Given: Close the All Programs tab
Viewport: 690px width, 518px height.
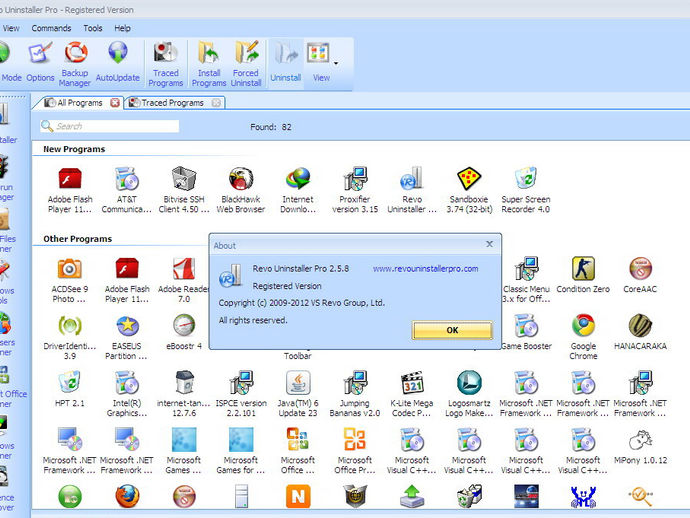Looking at the screenshot, I should tap(115, 103).
